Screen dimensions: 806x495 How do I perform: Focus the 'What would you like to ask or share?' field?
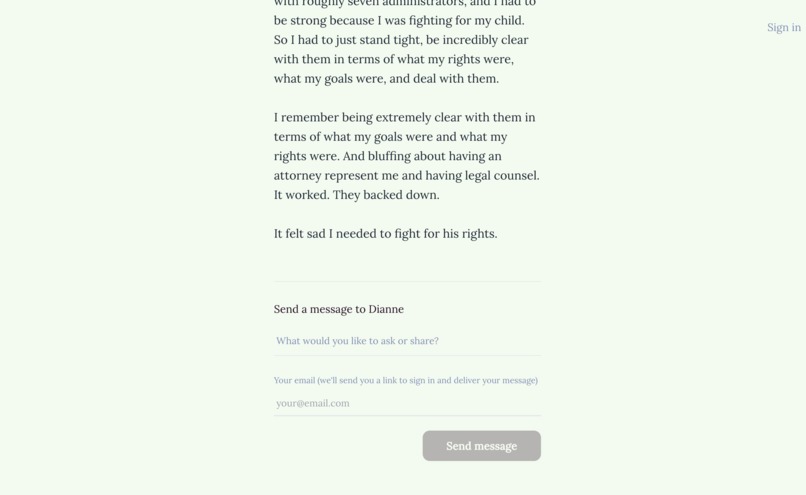(407, 341)
